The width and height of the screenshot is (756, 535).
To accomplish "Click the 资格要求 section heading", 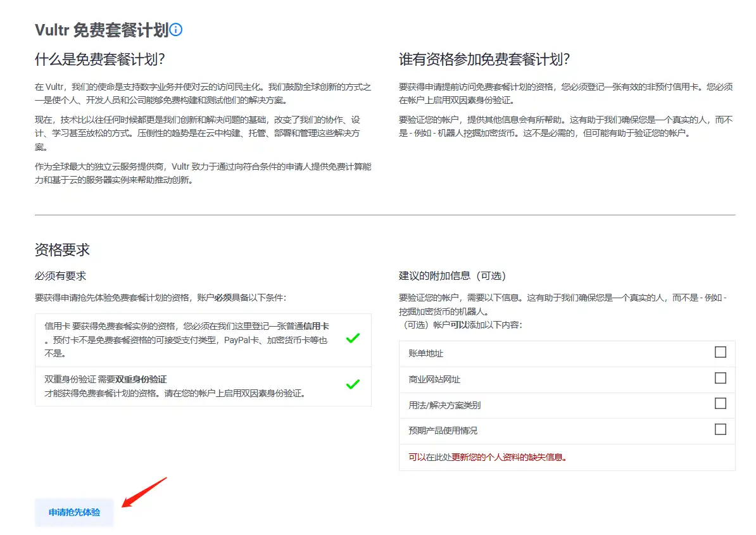I will [x=62, y=249].
